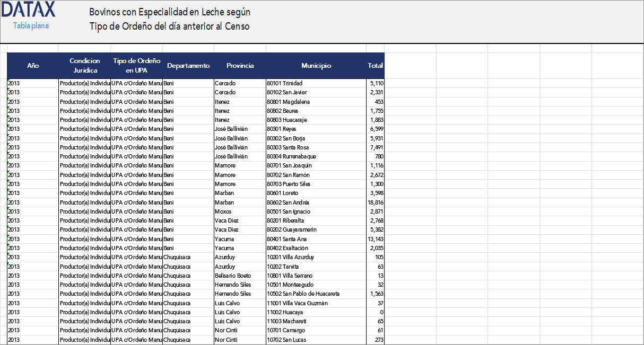Select the Año column header

point(33,66)
